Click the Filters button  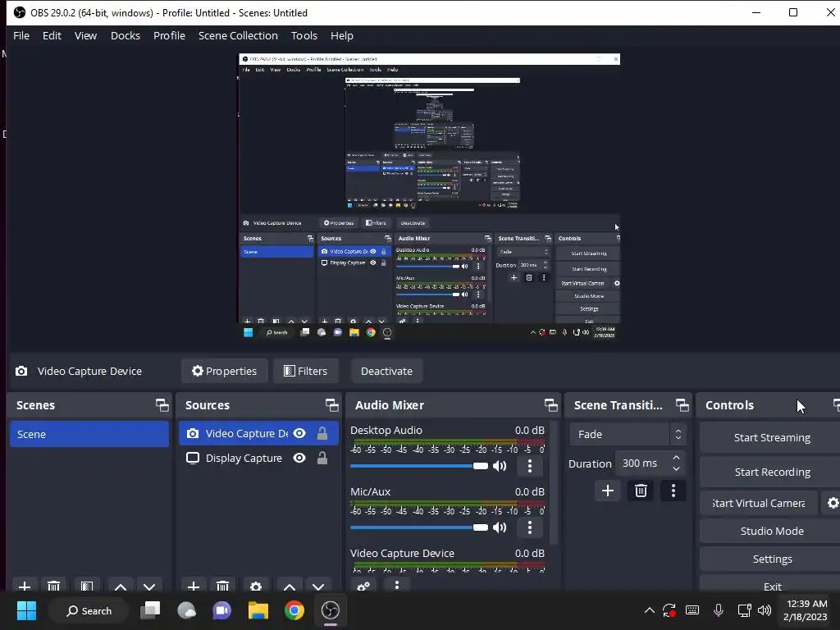[306, 371]
